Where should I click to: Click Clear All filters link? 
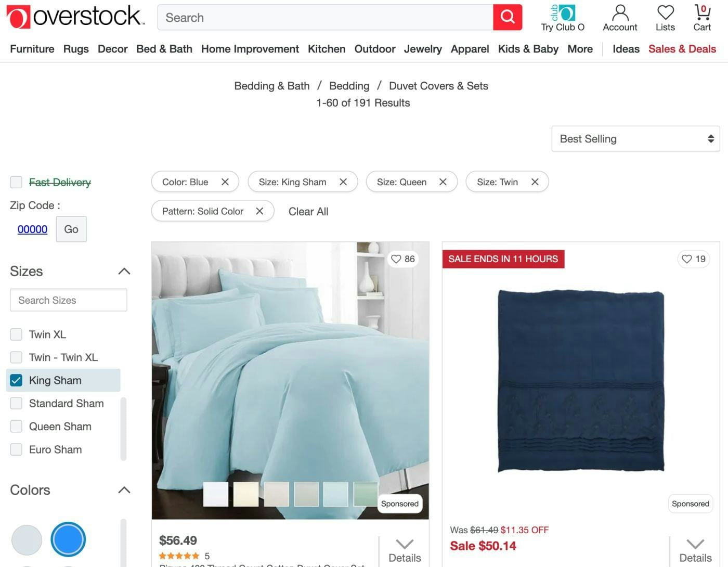(308, 212)
